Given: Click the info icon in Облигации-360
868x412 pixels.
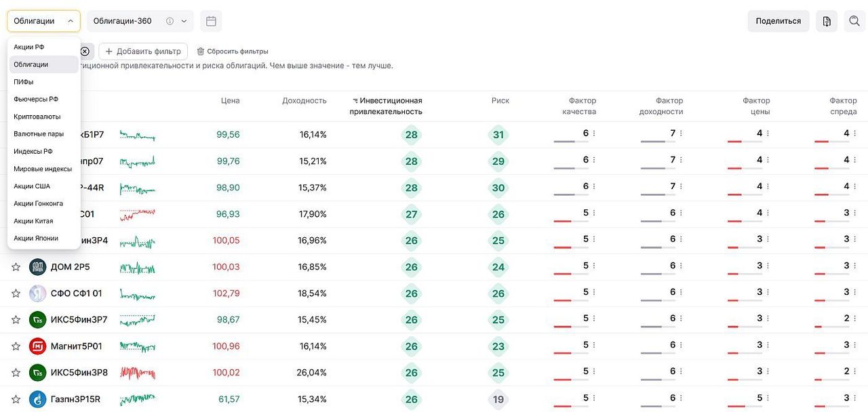Looking at the screenshot, I should pyautogui.click(x=170, y=21).
